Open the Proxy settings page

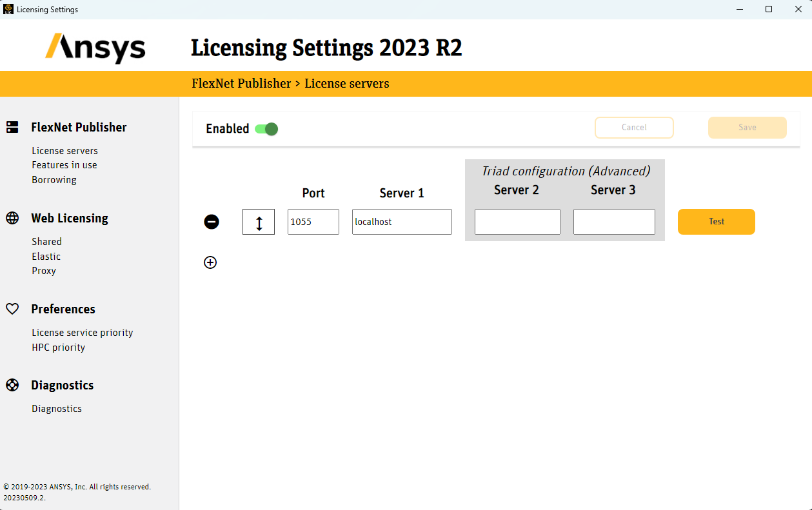point(43,270)
